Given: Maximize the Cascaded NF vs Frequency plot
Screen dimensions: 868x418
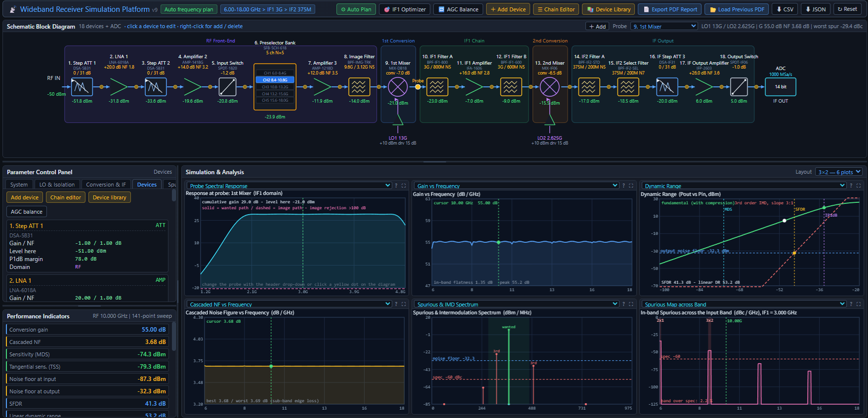Looking at the screenshot, I should [x=404, y=304].
